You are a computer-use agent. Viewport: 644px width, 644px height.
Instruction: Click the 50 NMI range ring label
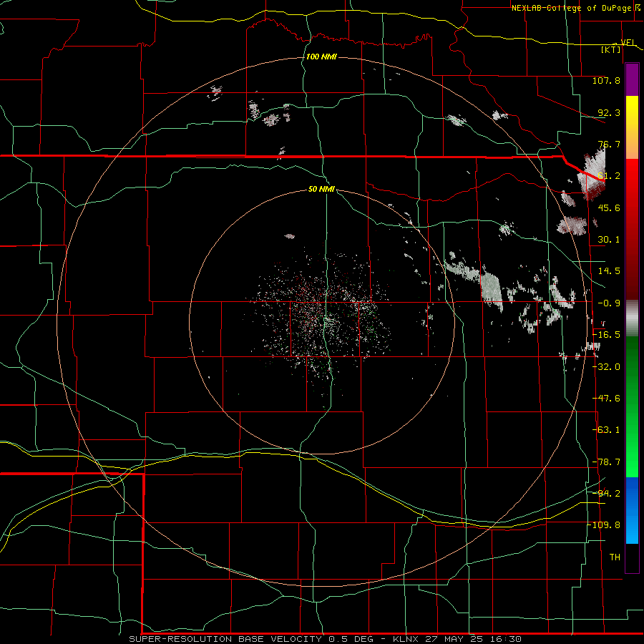point(321,190)
